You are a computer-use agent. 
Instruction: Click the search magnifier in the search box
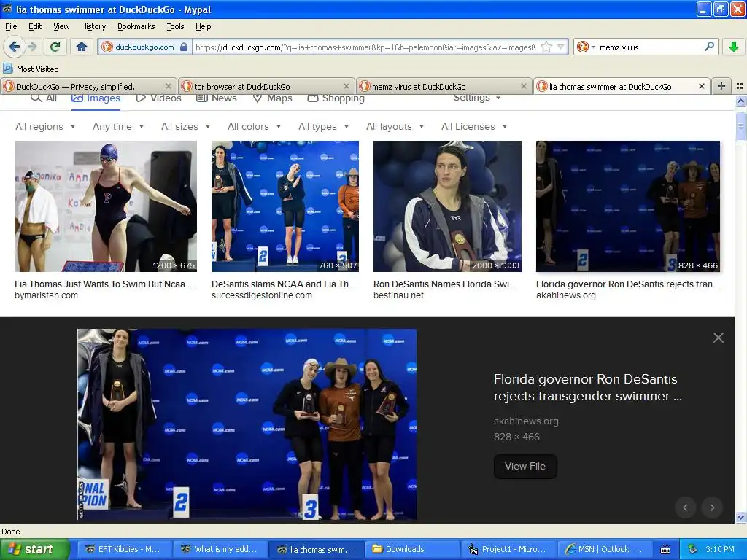point(709,46)
